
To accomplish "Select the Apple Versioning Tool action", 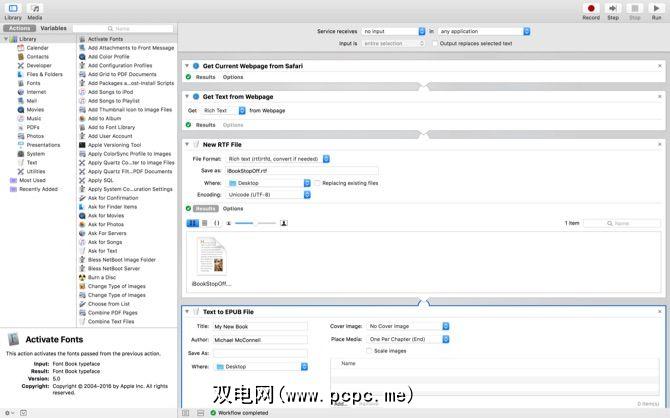I will pyautogui.click(x=114, y=145).
